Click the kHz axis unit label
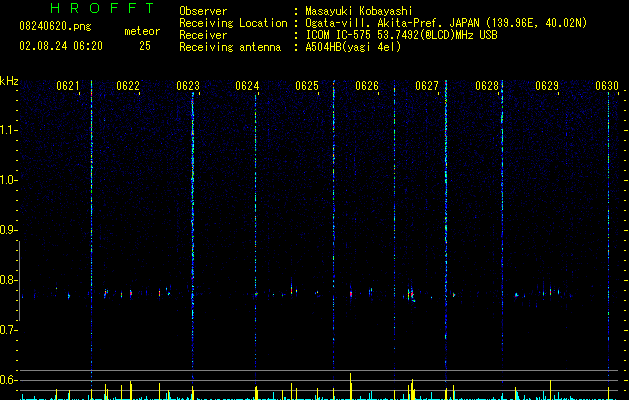The width and height of the screenshot is (629, 400). pyautogui.click(x=9, y=81)
